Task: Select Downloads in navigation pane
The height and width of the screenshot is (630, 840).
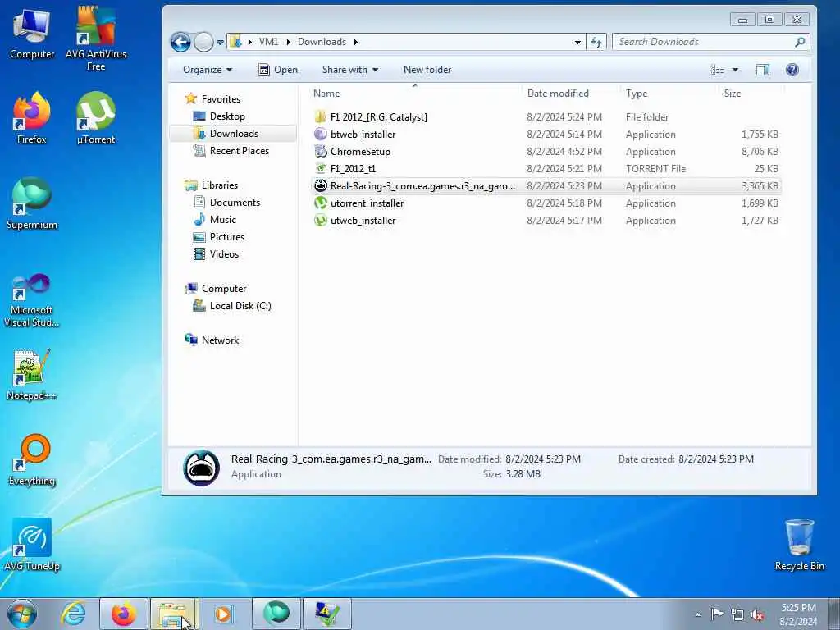Action: [x=234, y=134]
